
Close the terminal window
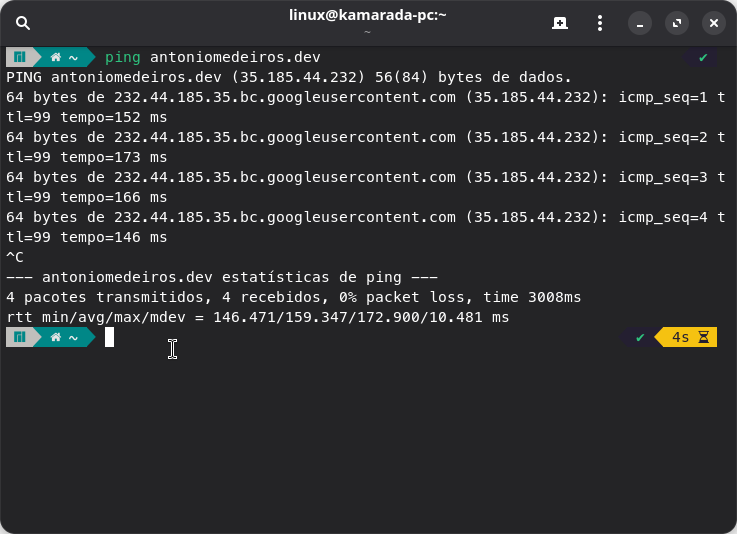(x=713, y=23)
